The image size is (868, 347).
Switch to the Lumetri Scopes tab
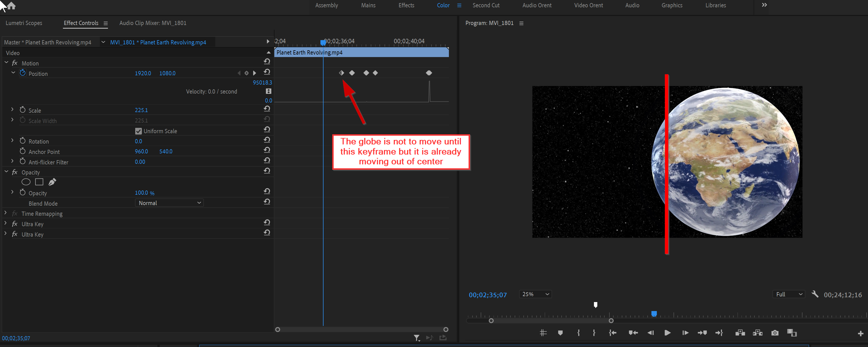(x=24, y=23)
